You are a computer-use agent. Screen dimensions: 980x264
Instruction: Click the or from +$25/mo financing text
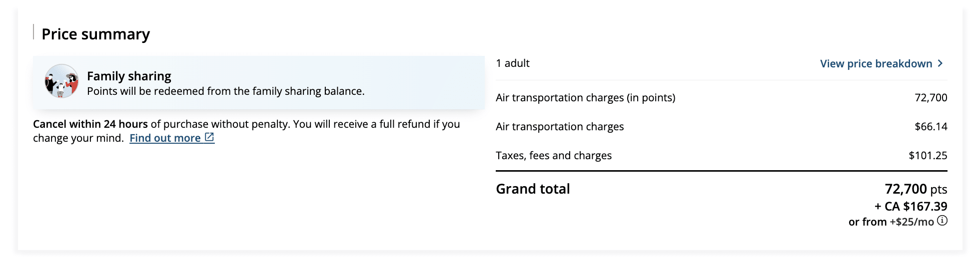coord(891,222)
